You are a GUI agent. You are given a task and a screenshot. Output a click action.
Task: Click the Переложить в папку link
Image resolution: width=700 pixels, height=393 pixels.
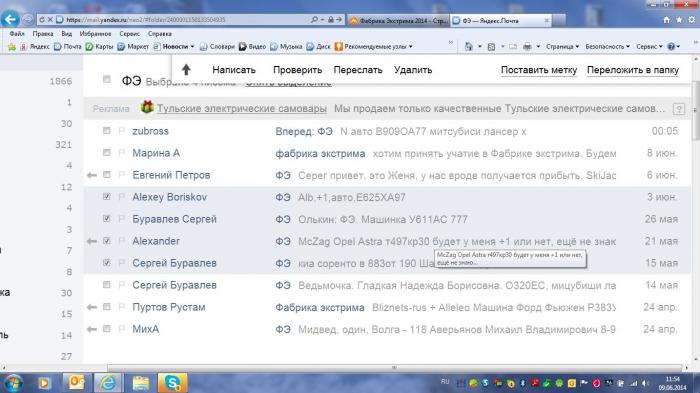pos(633,70)
